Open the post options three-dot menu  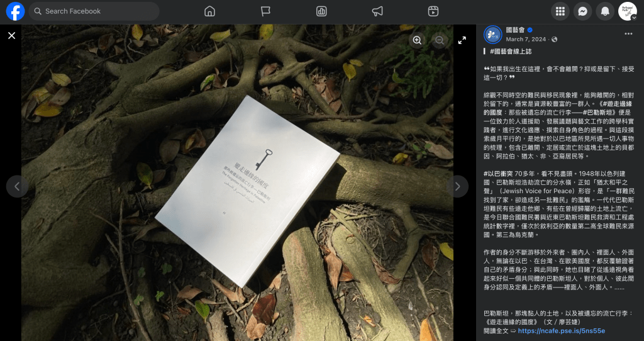pyautogui.click(x=628, y=34)
